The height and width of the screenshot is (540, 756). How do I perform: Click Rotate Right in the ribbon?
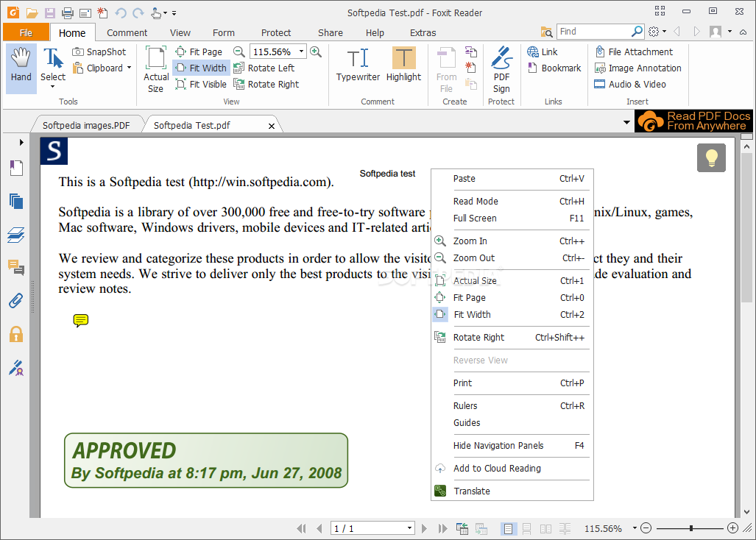point(266,85)
